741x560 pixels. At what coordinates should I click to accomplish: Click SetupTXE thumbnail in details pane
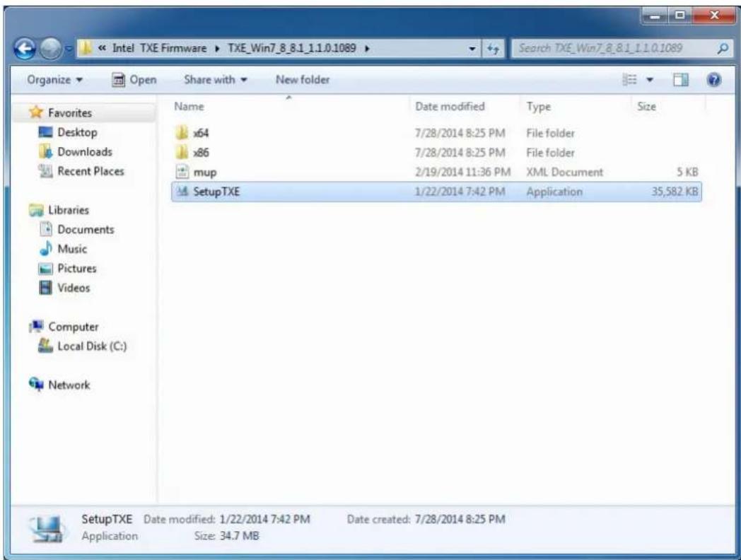(x=47, y=528)
